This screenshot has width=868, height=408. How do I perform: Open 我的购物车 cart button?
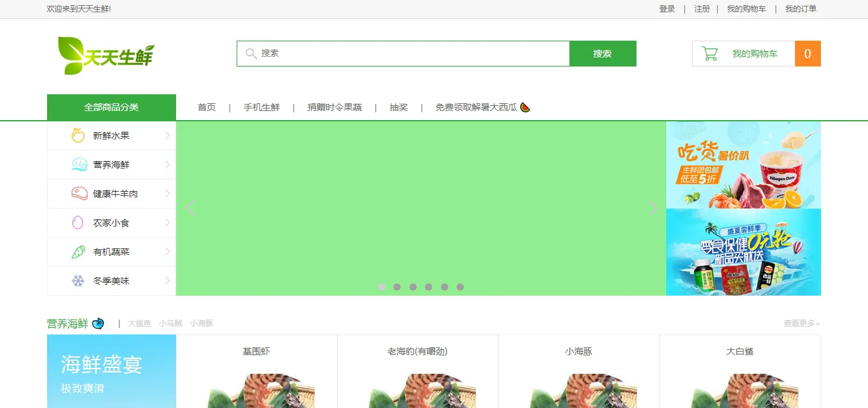pos(744,54)
